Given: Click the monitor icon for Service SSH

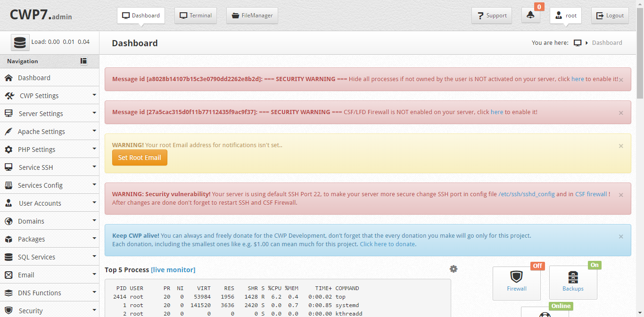Looking at the screenshot, I should [8, 167].
